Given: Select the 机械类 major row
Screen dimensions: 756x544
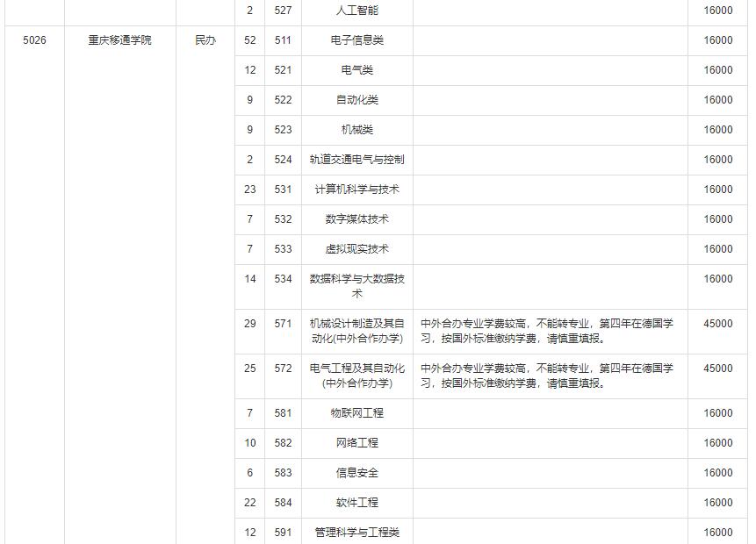Looking at the screenshot, I should click(x=356, y=130).
